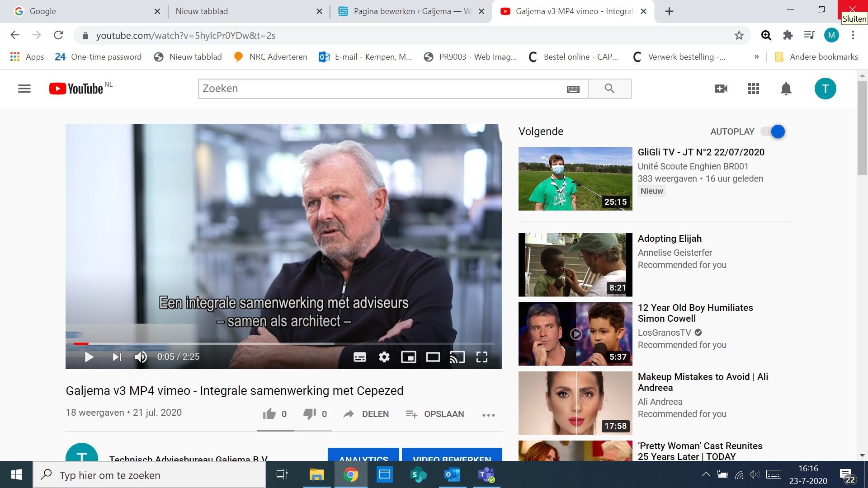Click the ANALYTICS button

(363, 455)
